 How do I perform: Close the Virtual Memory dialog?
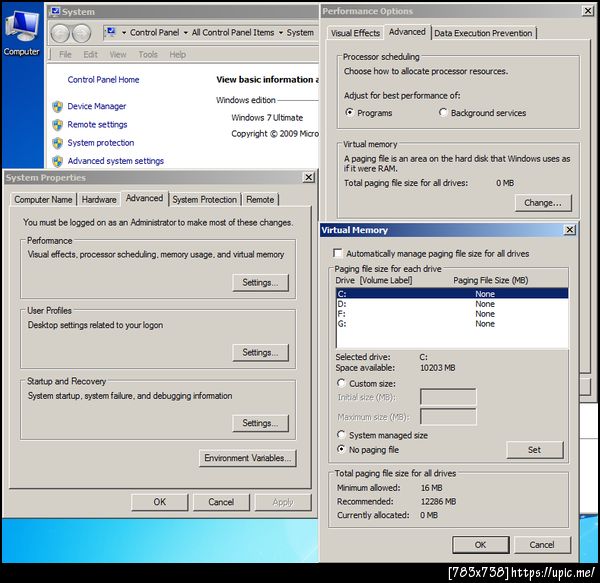click(x=570, y=230)
